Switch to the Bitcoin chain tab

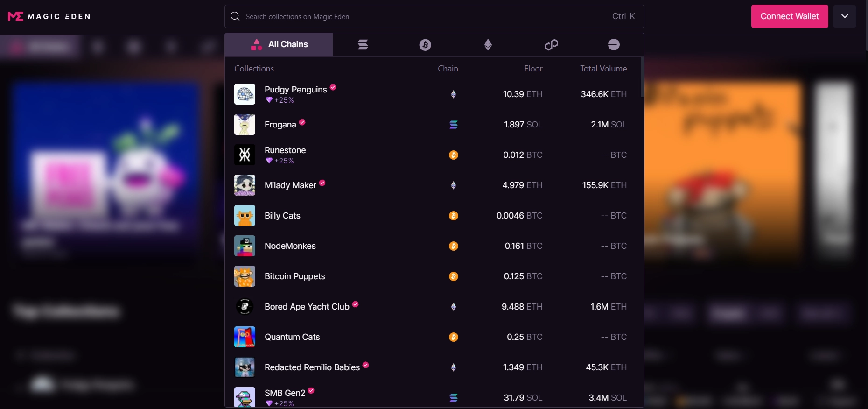(425, 45)
